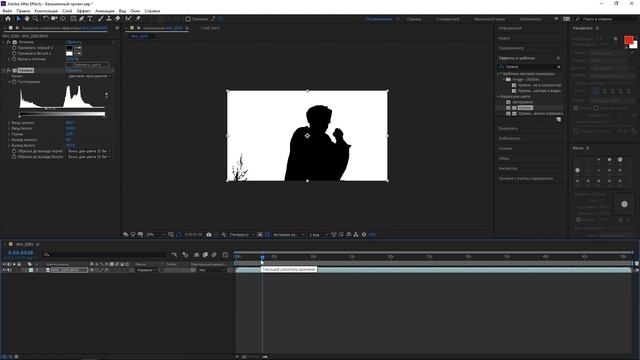Select the Pan Behind anchor tool

pyautogui.click(x=63, y=19)
